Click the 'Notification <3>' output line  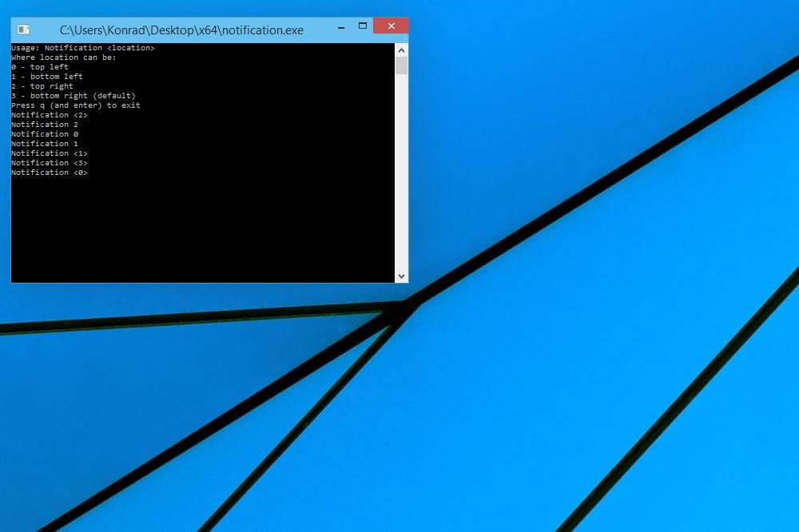50,163
